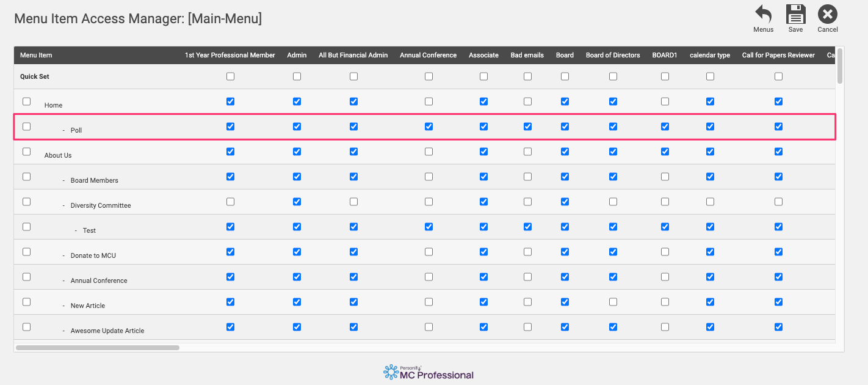Toggle the Bad emails Quick Set checkbox

pyautogui.click(x=527, y=76)
